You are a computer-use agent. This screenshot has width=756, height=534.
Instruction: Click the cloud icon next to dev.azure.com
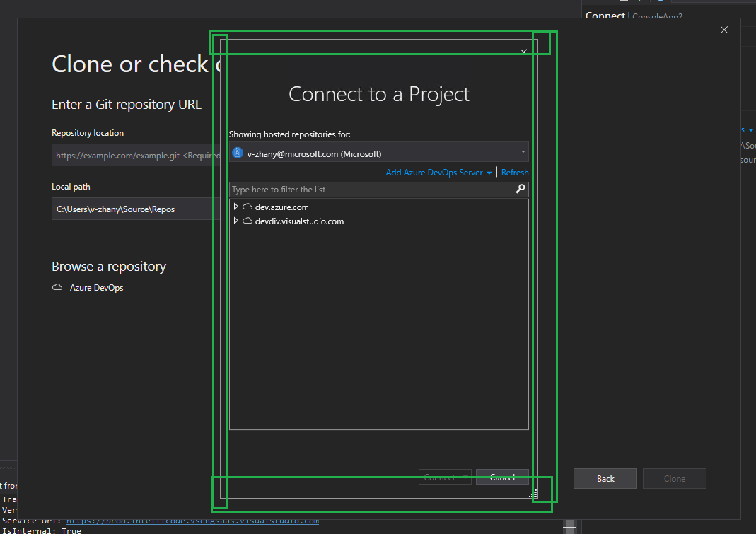pyautogui.click(x=247, y=207)
